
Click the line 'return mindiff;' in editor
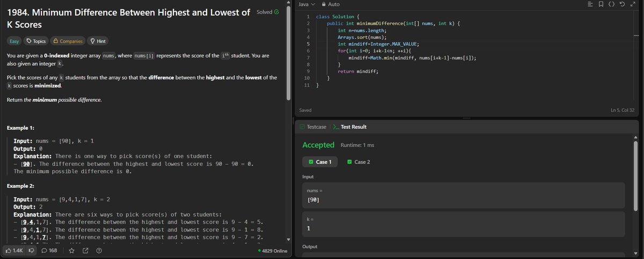pos(359,71)
